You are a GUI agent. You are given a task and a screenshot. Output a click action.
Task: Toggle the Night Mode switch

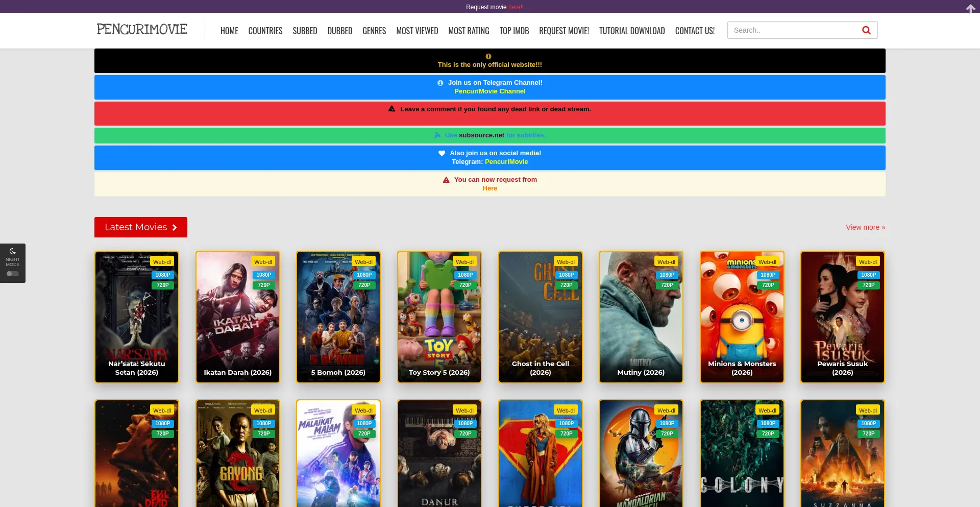point(13,274)
